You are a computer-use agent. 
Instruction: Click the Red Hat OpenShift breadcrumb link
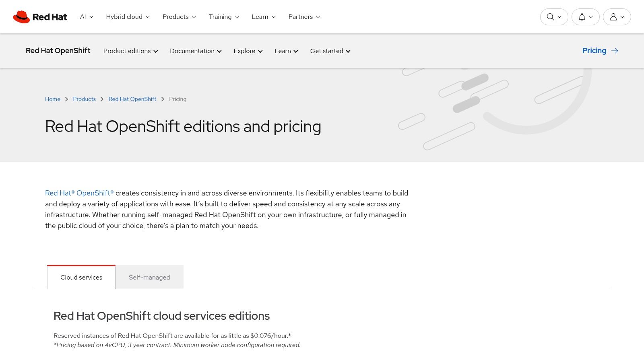coord(132,99)
